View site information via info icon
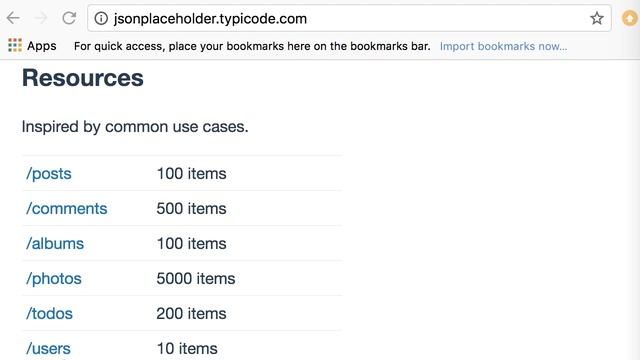The height and width of the screenshot is (360, 640). pyautogui.click(x=101, y=18)
